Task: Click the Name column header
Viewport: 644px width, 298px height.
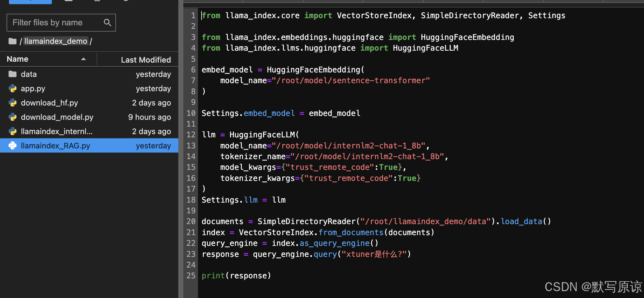Action: pos(17,59)
